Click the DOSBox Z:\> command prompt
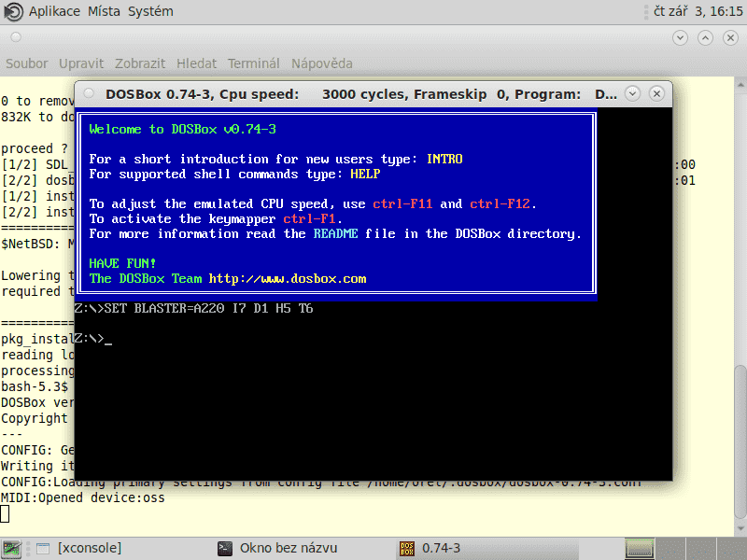This screenshot has width=747, height=560. click(93, 339)
